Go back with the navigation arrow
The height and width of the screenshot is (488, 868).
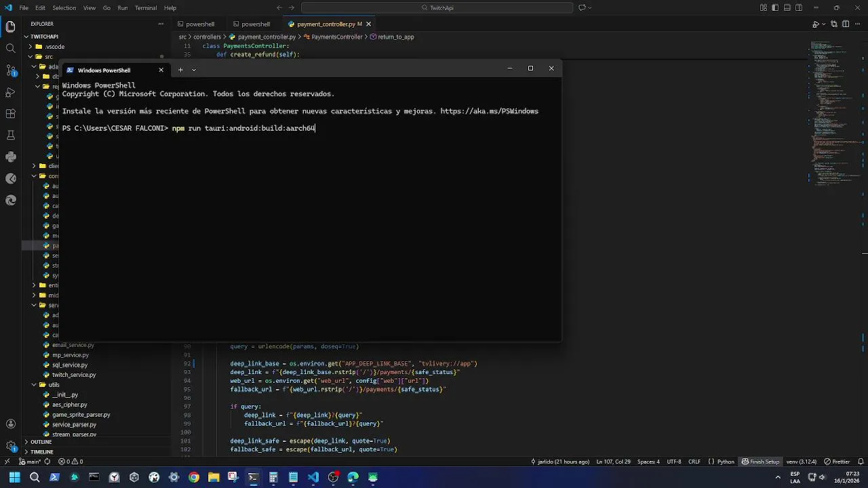coord(279,8)
